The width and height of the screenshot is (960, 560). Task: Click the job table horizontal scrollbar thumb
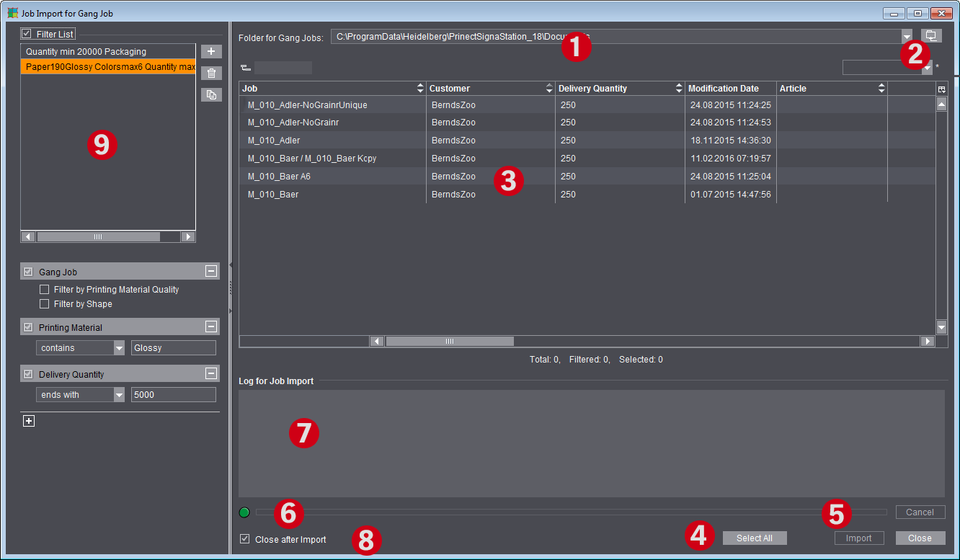[x=450, y=342]
